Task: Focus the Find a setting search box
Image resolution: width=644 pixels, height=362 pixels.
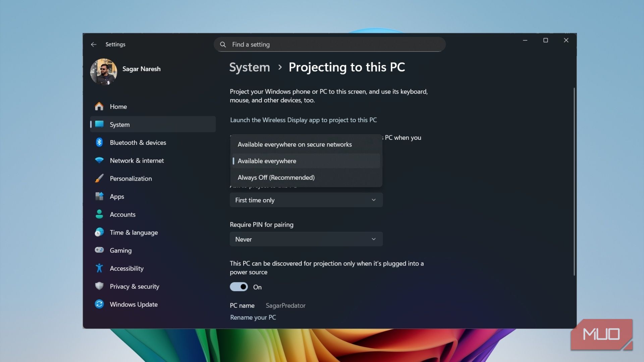Action: point(329,44)
